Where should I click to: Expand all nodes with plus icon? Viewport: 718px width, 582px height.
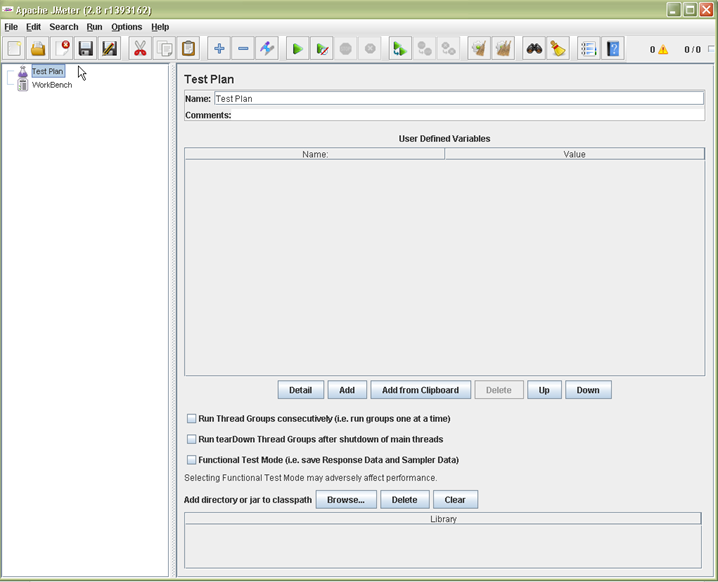tap(219, 49)
